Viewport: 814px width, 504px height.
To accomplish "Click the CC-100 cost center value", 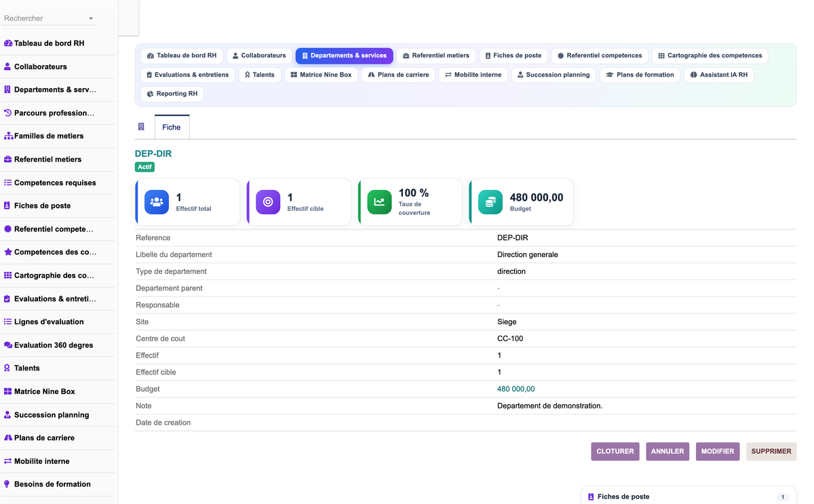I will coord(510,338).
